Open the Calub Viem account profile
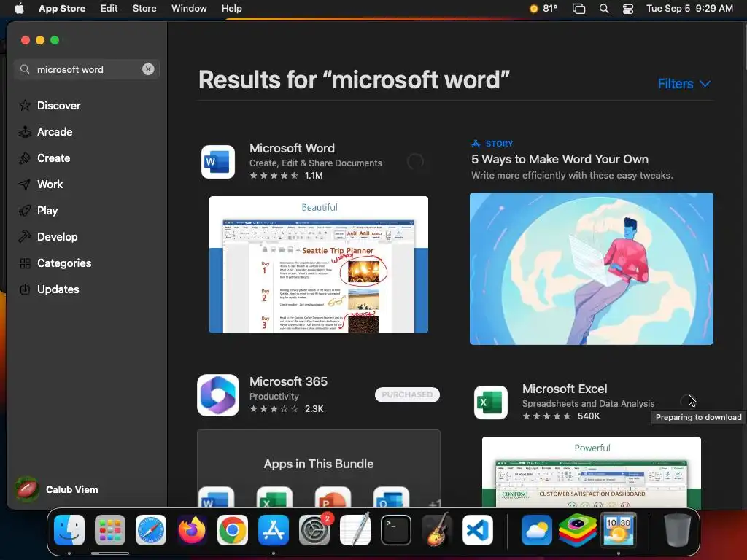Image resolution: width=747 pixels, height=560 pixels. (56, 489)
